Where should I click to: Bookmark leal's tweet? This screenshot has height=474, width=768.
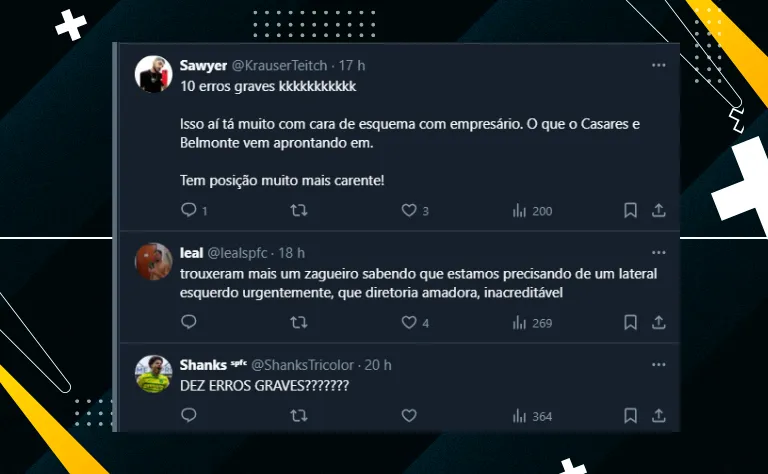(630, 323)
